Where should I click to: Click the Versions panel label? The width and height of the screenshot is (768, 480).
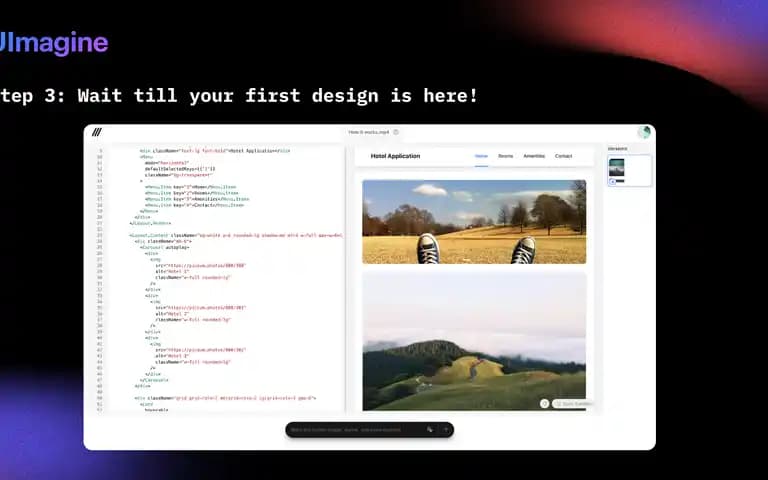(x=617, y=148)
